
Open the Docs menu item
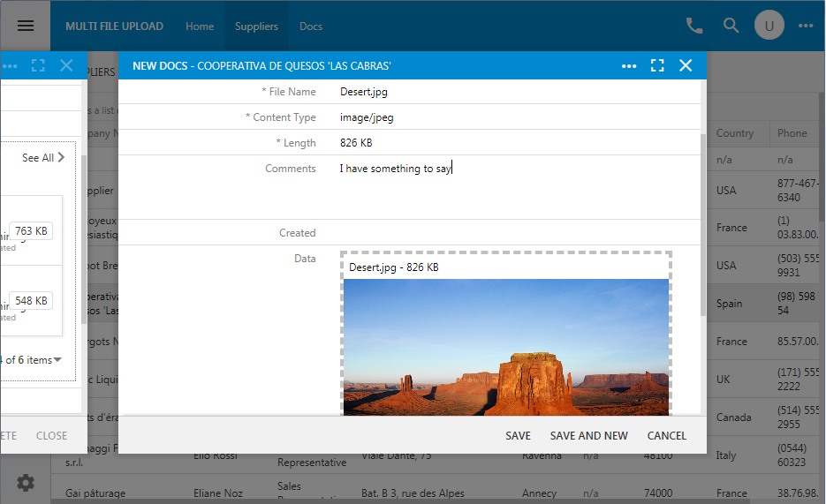(311, 26)
